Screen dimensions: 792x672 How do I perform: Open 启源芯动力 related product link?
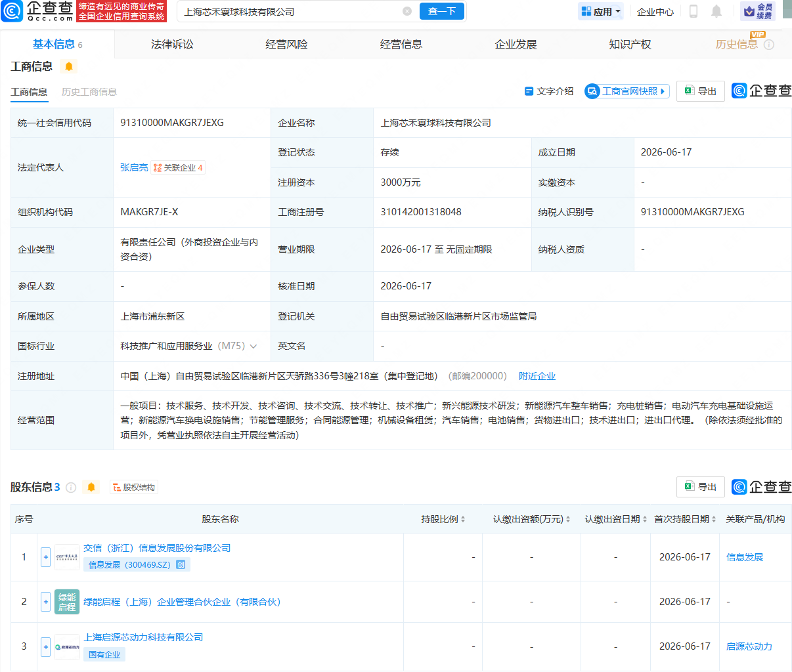749,646
